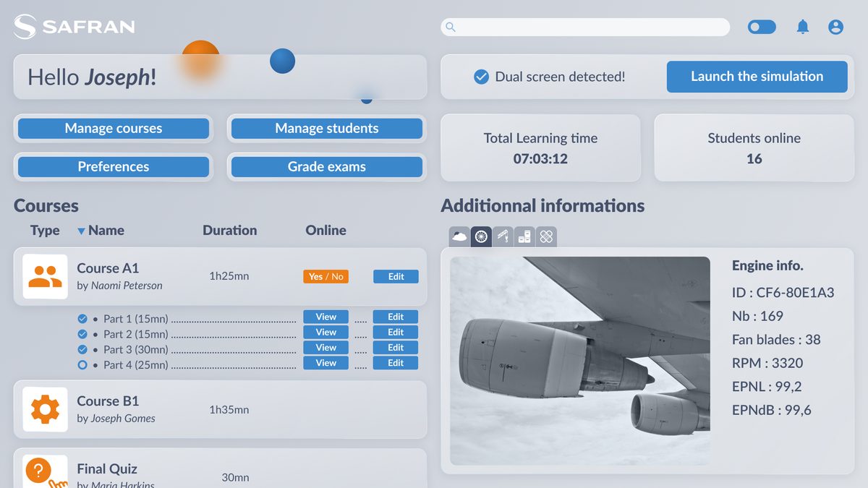Click the aircraft engine photo

click(580, 361)
